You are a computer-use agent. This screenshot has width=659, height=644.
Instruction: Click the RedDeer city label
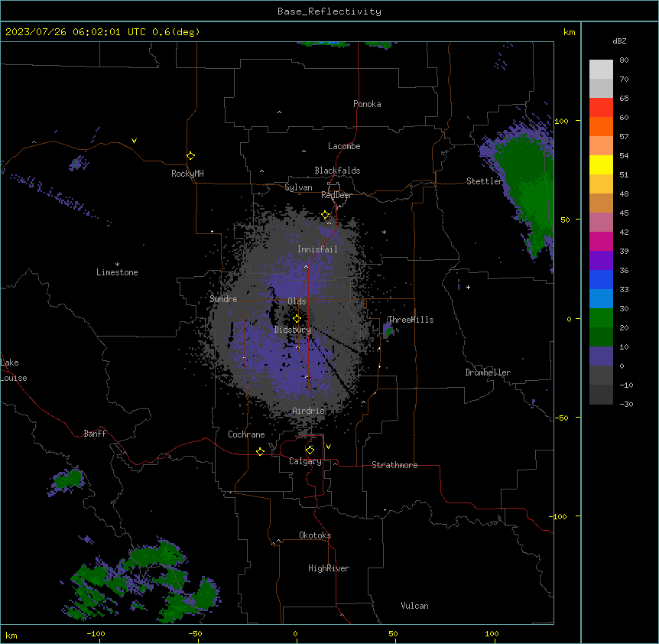336,195
